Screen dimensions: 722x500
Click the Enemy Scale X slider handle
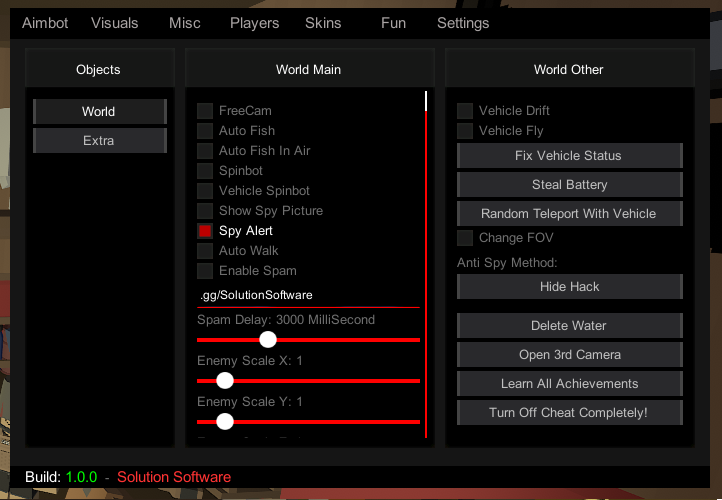click(225, 381)
